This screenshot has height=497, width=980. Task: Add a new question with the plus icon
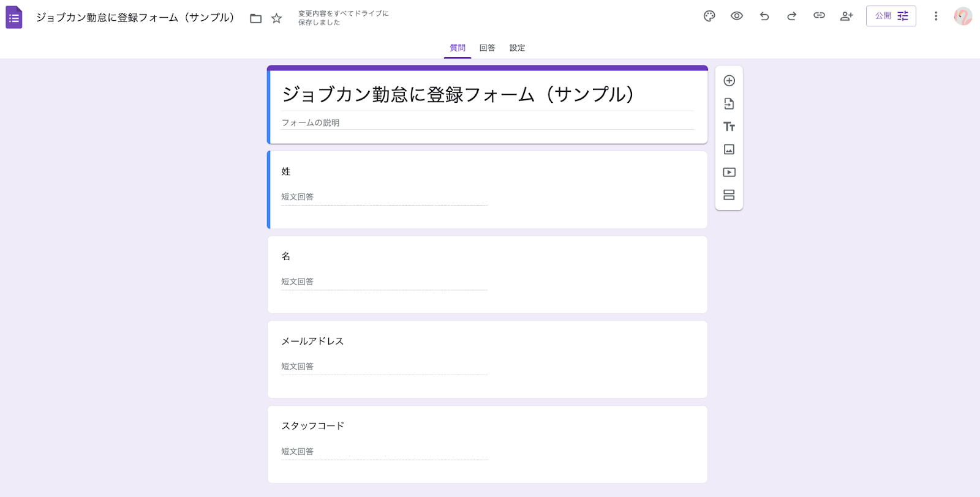(729, 81)
